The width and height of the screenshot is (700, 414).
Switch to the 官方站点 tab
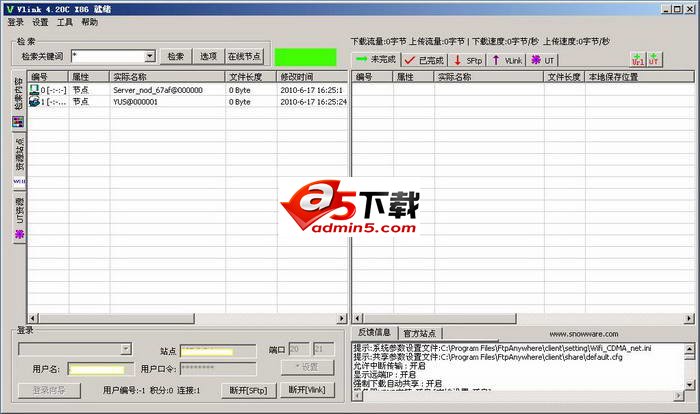420,333
